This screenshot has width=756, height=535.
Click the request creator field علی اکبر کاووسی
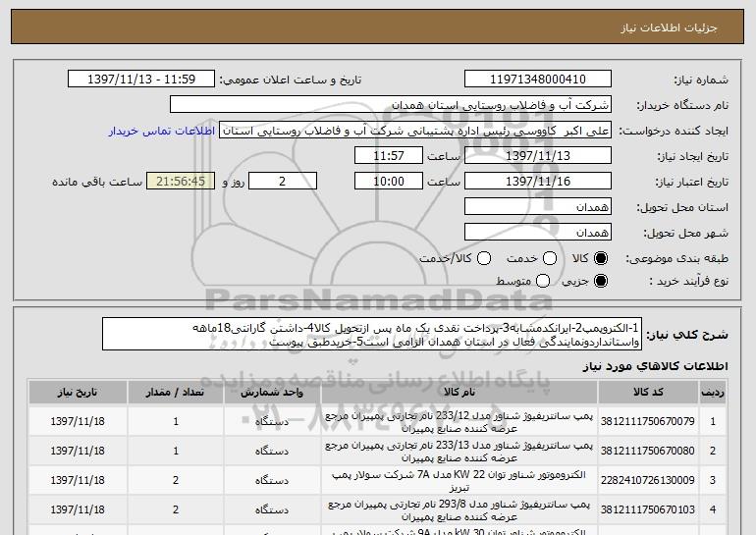pos(415,131)
